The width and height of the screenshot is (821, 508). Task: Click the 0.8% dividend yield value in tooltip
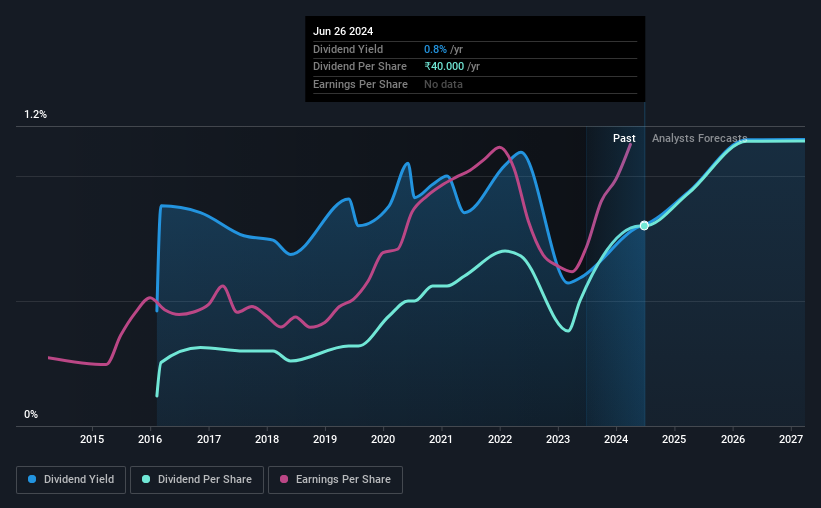click(435, 49)
